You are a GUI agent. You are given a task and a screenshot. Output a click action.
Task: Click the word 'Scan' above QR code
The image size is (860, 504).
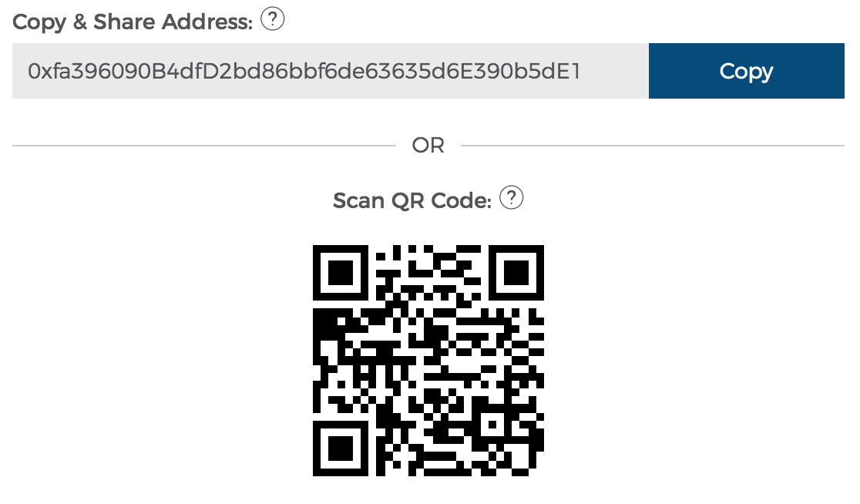coord(358,200)
